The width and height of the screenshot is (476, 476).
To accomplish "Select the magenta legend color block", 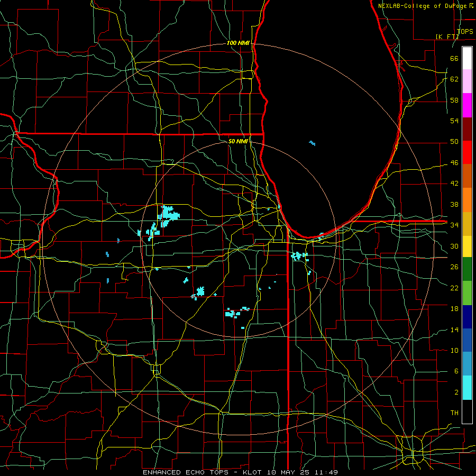I will [x=467, y=105].
